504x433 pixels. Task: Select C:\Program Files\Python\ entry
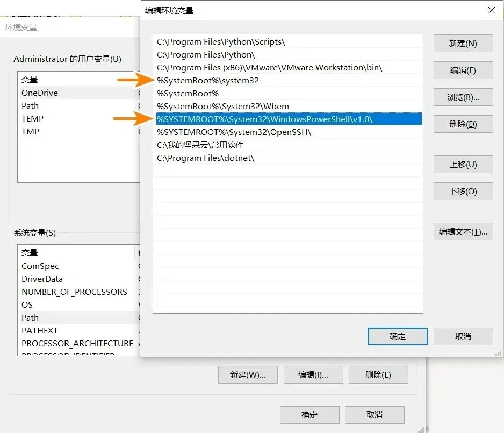(x=289, y=55)
